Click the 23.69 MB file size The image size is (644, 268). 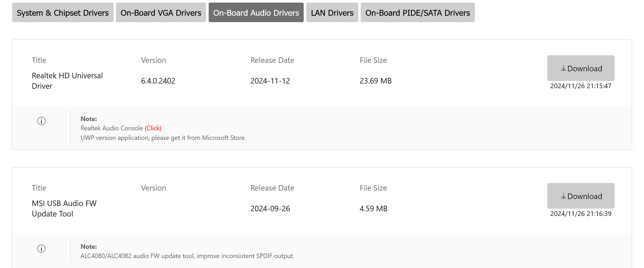pos(375,81)
